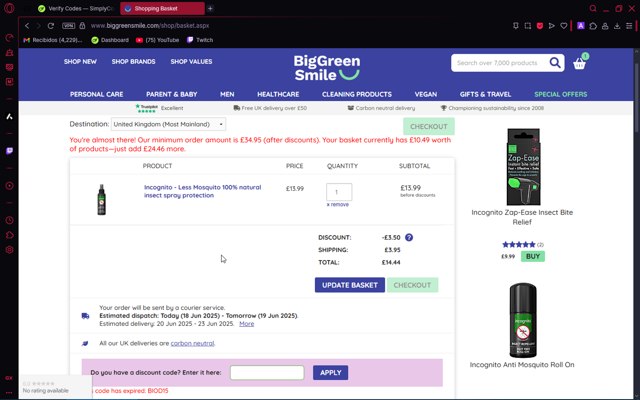Open the CLEANING PRODUCTS category
Image resolution: width=640 pixels, height=400 pixels.
coord(357,94)
